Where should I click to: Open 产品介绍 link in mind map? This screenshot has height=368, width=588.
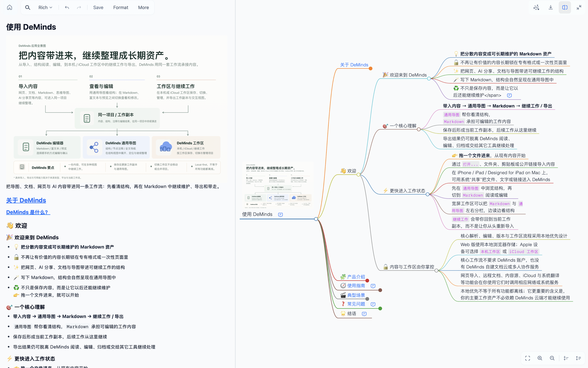click(356, 277)
